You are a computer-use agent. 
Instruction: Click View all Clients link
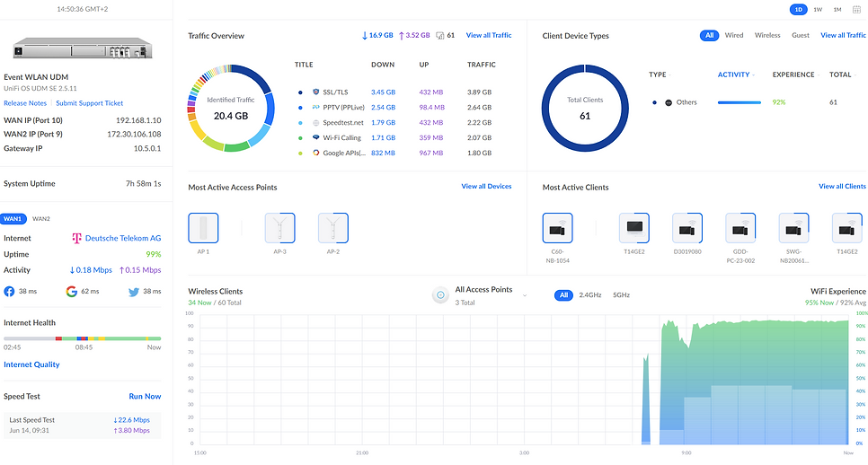[842, 187]
